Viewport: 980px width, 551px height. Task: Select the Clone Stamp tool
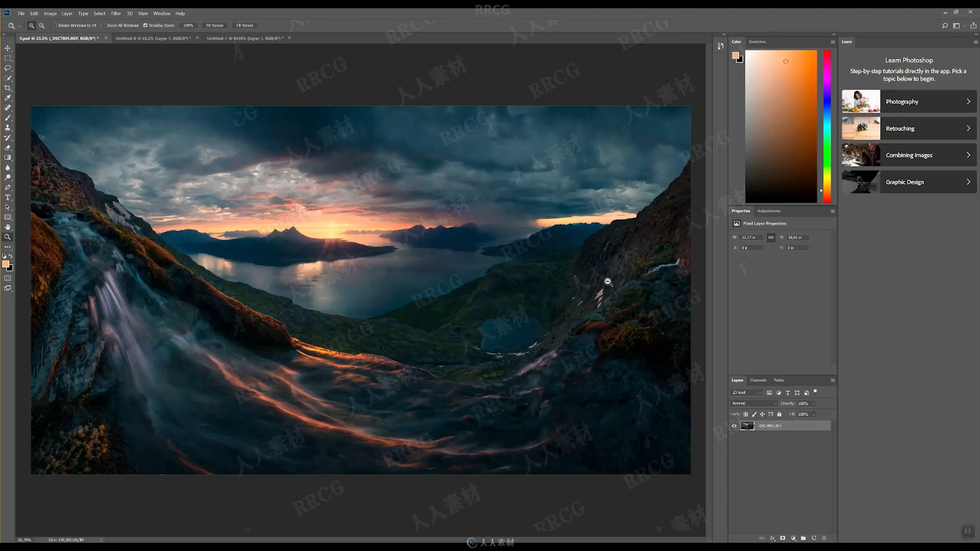pyautogui.click(x=8, y=128)
